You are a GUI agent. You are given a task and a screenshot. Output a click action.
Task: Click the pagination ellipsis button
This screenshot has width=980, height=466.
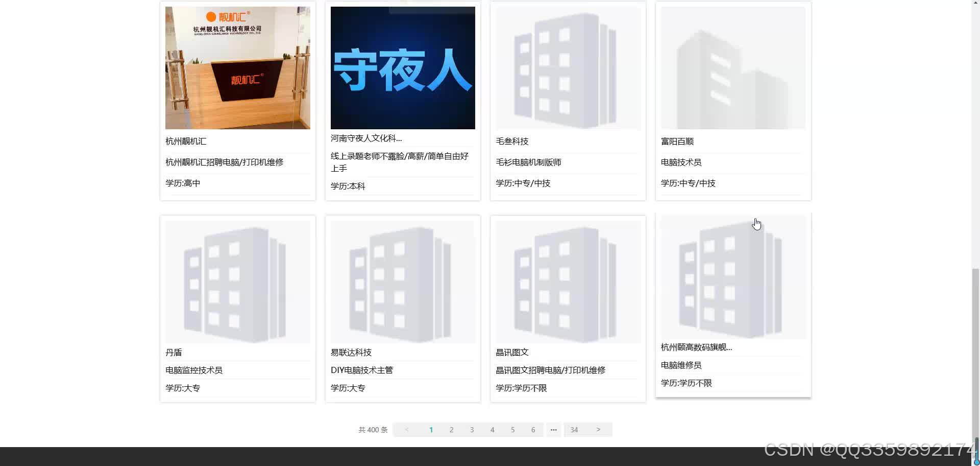coord(553,429)
